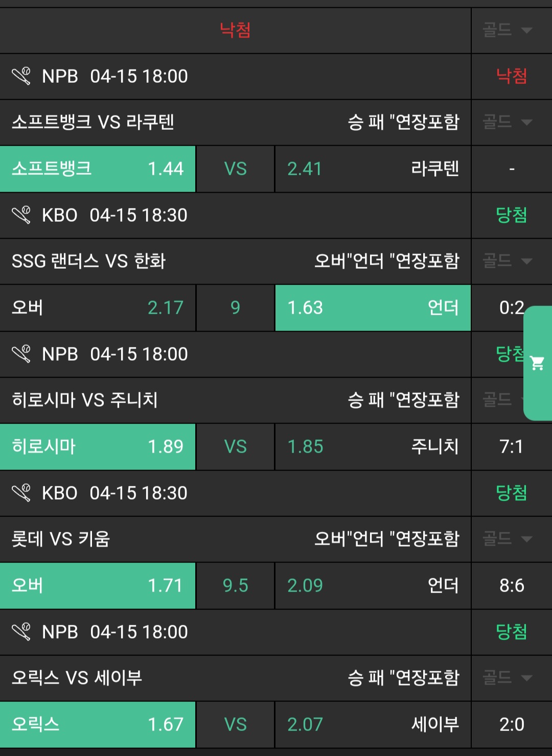Pick 오버 2.17 in SSG match
Image resolution: width=552 pixels, height=756 pixels.
point(98,308)
